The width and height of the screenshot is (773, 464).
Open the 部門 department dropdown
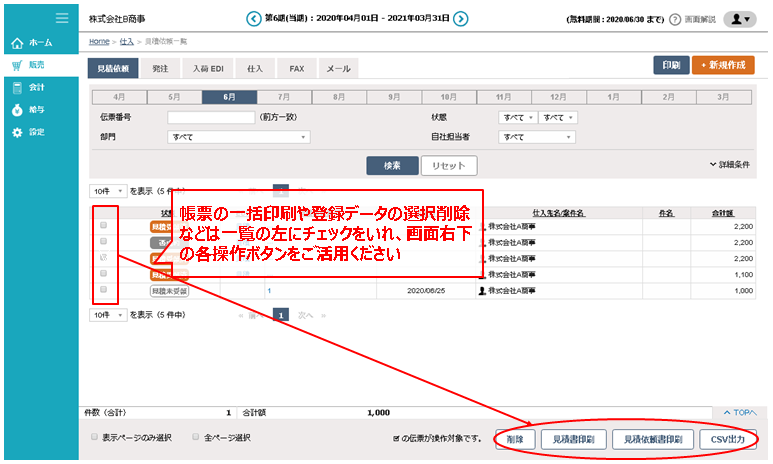click(x=239, y=137)
